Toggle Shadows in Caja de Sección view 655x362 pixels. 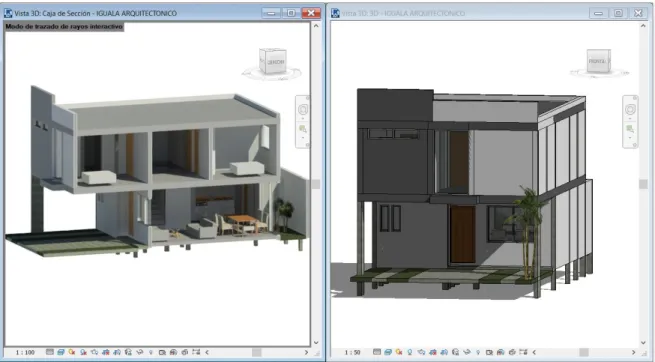tap(84, 352)
